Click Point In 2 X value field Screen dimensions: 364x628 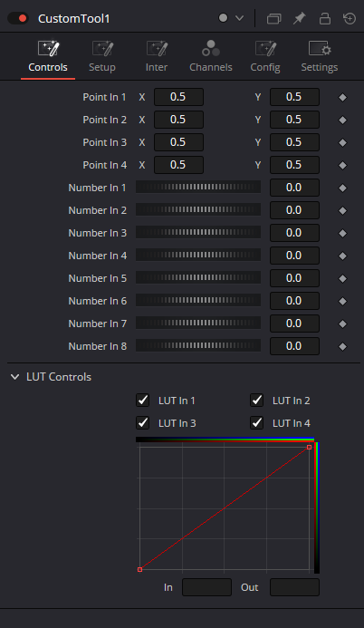(178, 120)
